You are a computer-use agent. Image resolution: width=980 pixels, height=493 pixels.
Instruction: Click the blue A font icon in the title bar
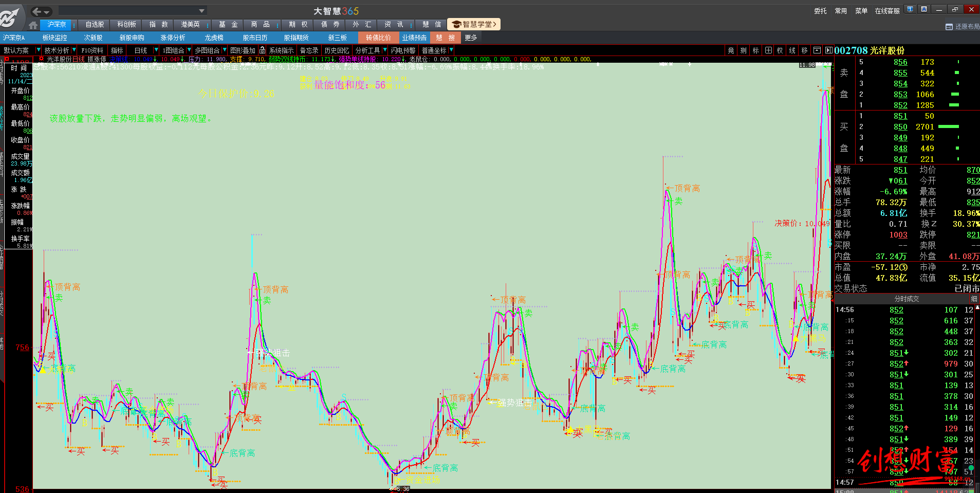tap(924, 9)
